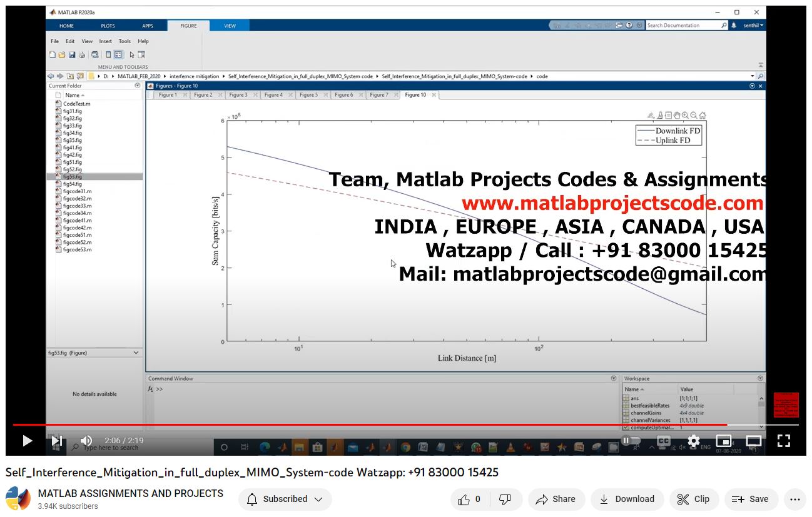Open the Workspace panel actions dropdown
This screenshot has height=517, width=812.
760,378
